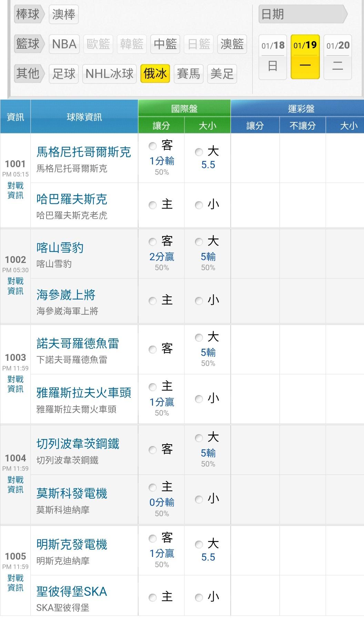The image size is (364, 621).
Task: Select 客 spread radio for game 1004
Action: click(153, 450)
